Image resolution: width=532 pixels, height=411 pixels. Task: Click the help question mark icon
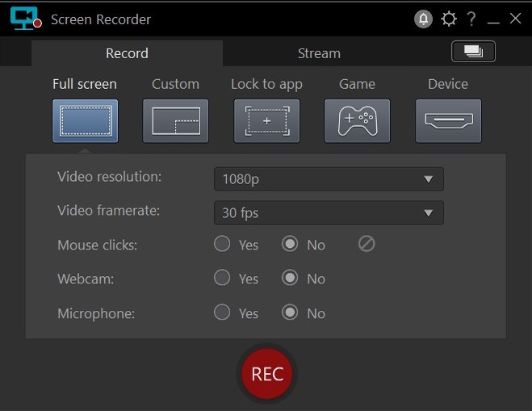tap(471, 19)
